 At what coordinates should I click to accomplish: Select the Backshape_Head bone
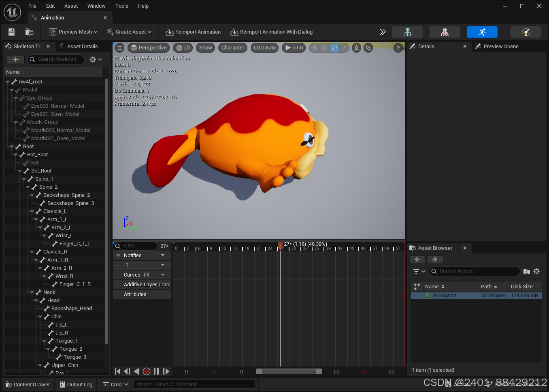pyautogui.click(x=72, y=309)
